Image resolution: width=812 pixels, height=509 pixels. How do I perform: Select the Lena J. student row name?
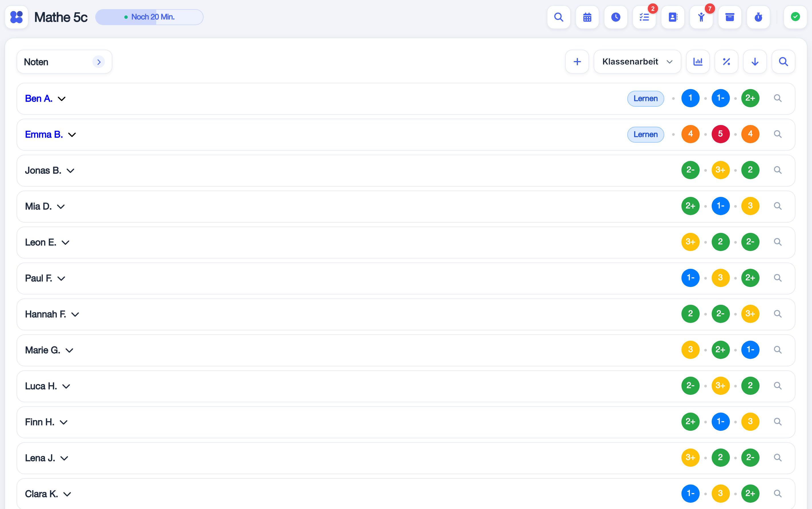(x=40, y=458)
